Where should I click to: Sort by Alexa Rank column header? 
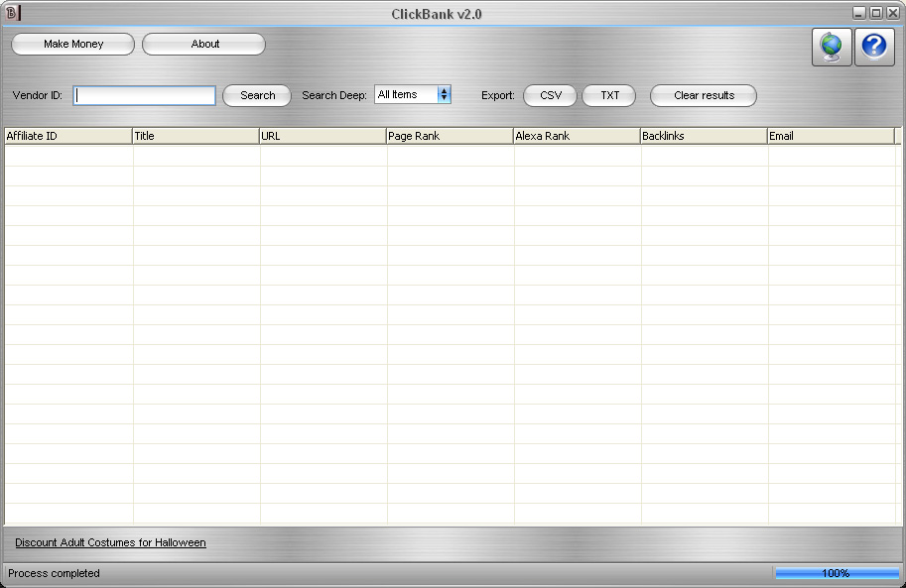coord(577,136)
